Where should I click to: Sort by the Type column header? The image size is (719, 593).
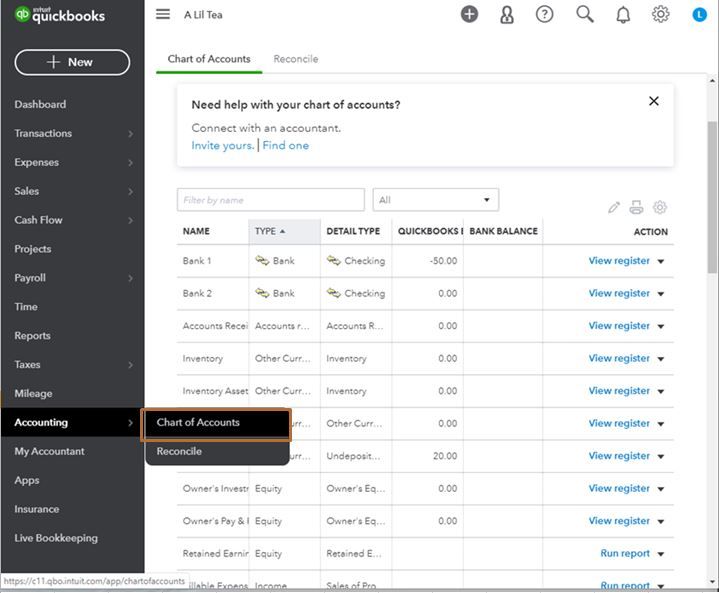284,231
